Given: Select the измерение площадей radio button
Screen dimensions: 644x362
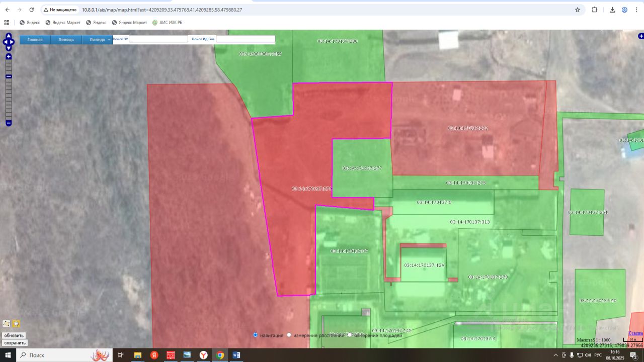Looking at the screenshot, I should tap(350, 335).
